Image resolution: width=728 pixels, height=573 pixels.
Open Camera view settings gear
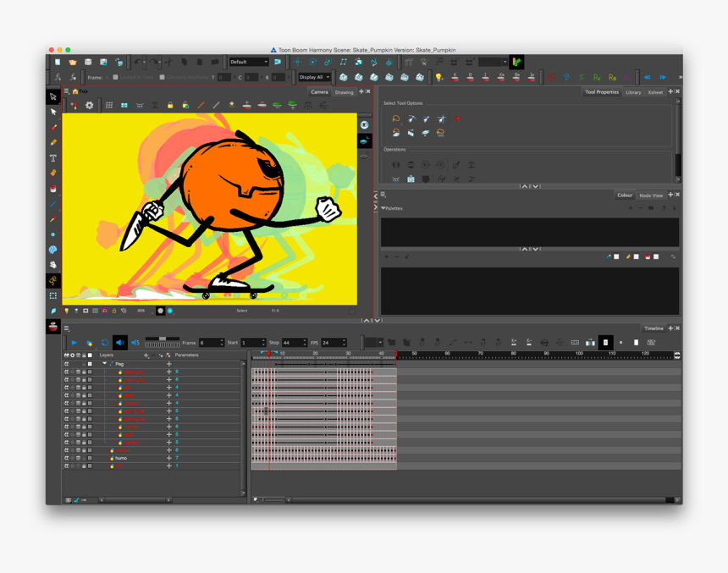click(89, 106)
